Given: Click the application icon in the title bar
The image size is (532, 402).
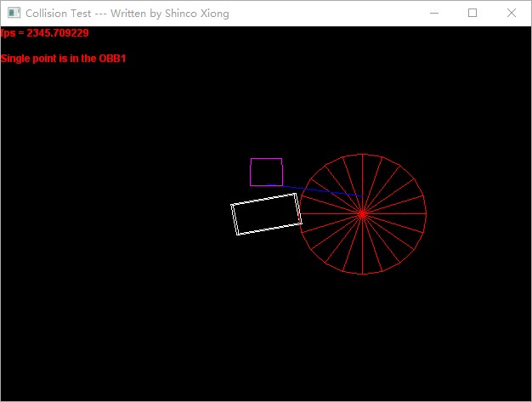Looking at the screenshot, I should tap(14, 13).
